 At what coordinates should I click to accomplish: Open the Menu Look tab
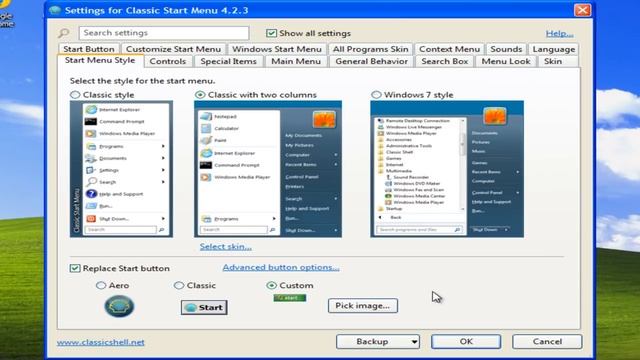pyautogui.click(x=506, y=61)
